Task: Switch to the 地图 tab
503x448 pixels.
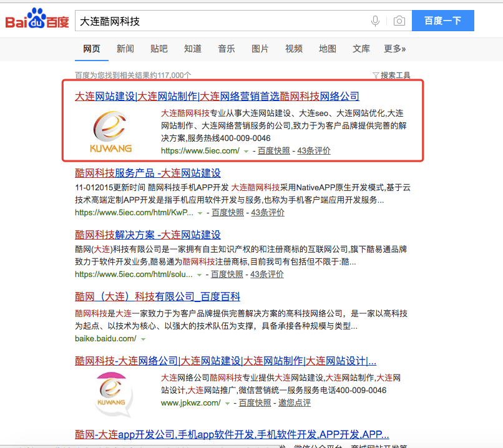Action: [x=328, y=49]
